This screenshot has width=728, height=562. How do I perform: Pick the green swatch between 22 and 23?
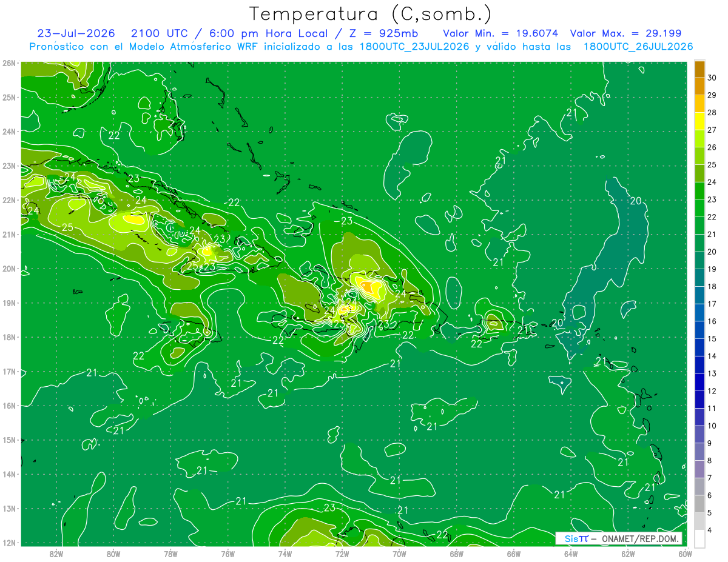(699, 208)
